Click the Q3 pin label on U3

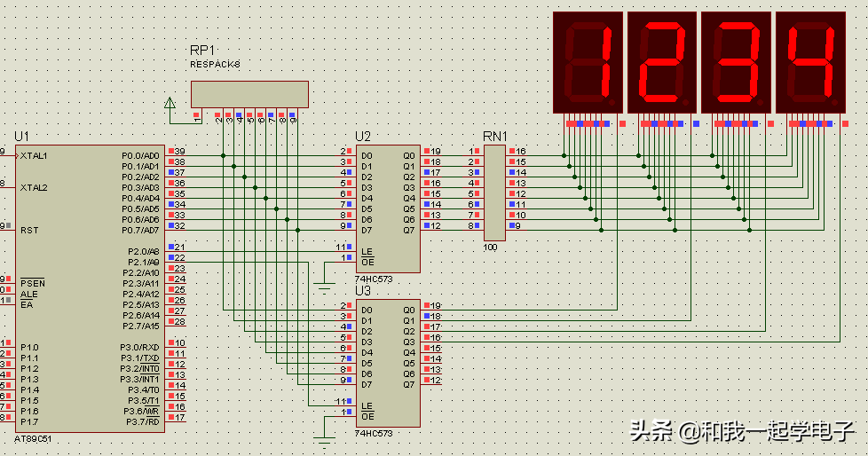408,342
